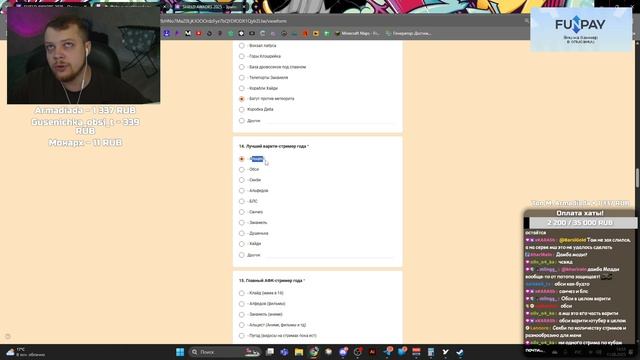This screenshot has height=360, width=640.
Task: Select 'Корабли Хайди' radio option
Action: click(x=242, y=88)
